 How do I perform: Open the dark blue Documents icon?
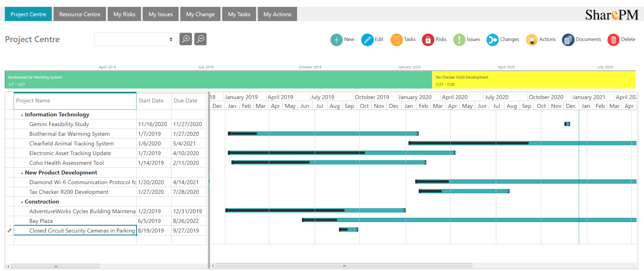[568, 40]
